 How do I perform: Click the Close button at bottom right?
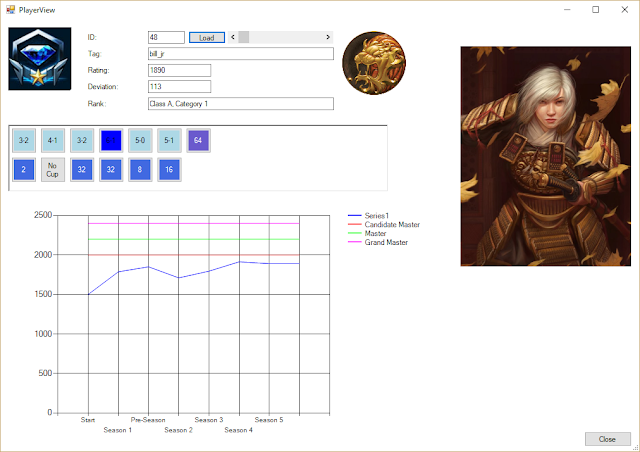[608, 439]
